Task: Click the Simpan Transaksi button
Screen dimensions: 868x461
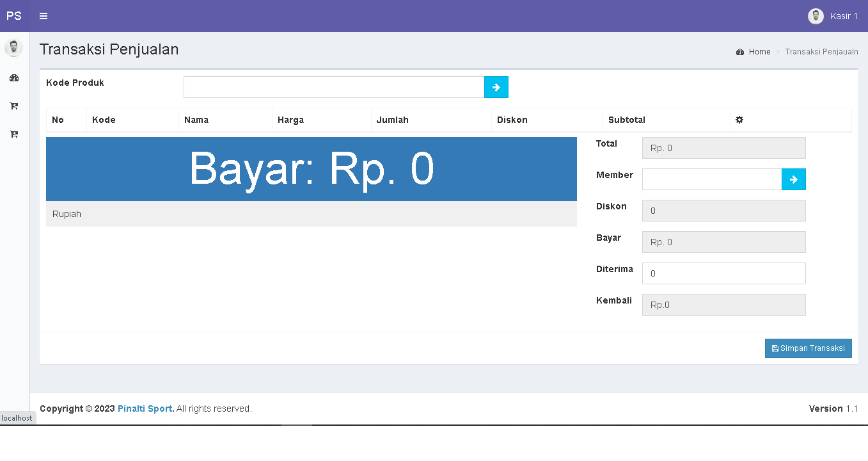Action: click(808, 348)
